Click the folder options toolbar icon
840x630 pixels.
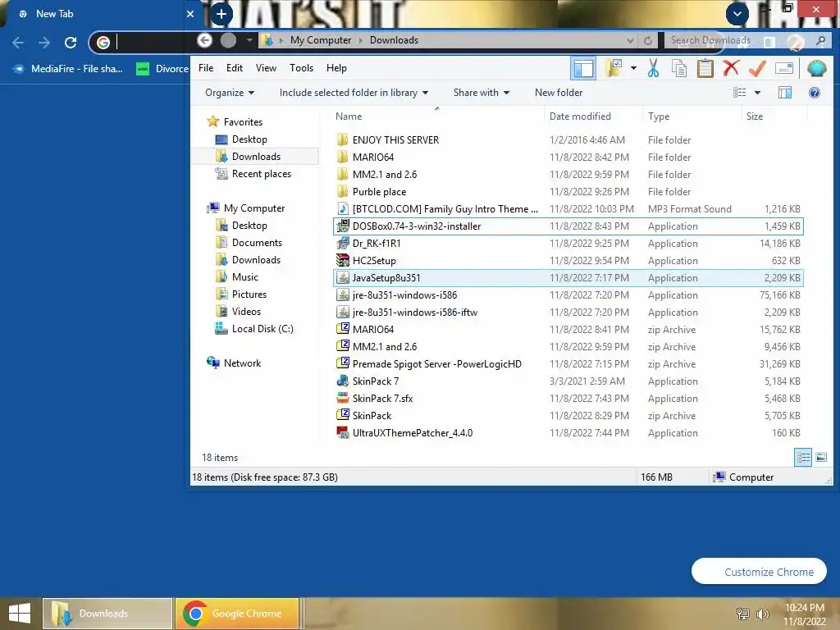click(x=614, y=68)
